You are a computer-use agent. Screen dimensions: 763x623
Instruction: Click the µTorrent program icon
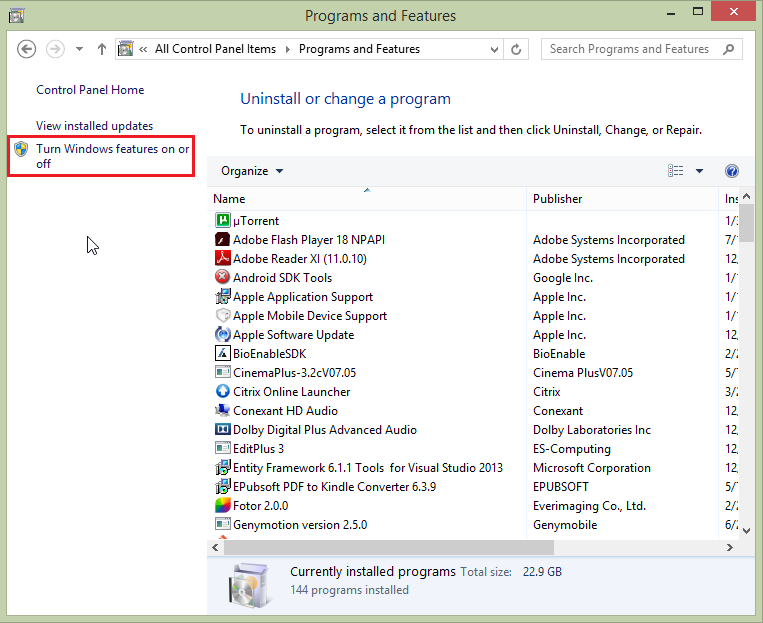[x=222, y=220]
